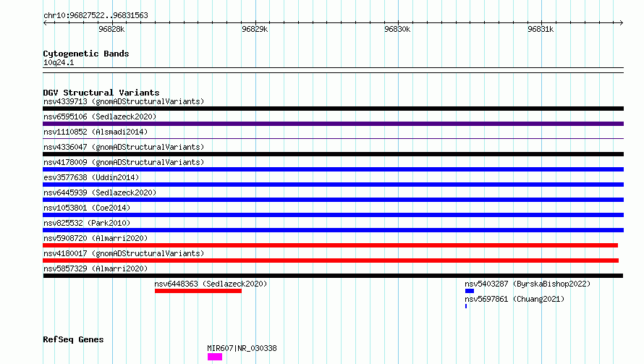Viewport: 644px width, 364px height.
Task: Click the nsv4180017 gnomAD variant label
Action: [x=124, y=253]
